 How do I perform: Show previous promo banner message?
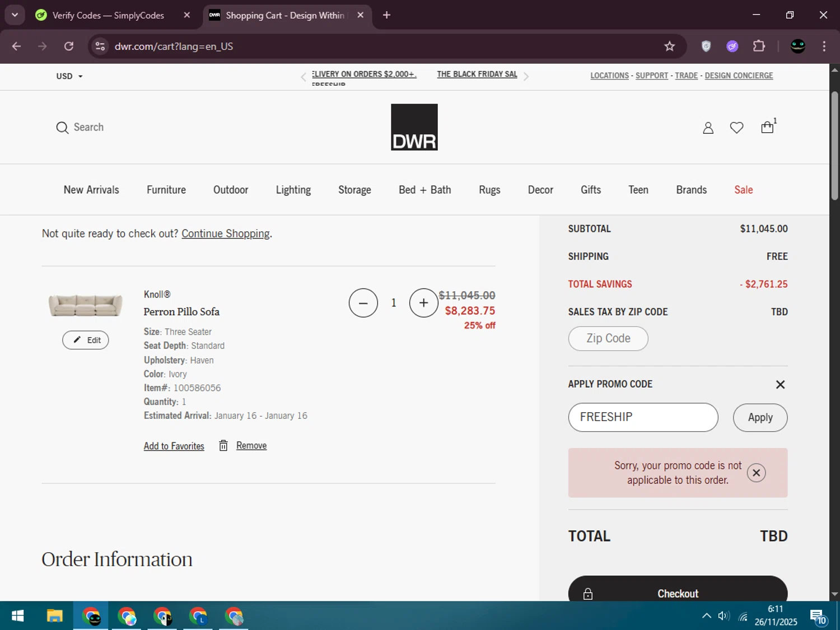click(304, 77)
